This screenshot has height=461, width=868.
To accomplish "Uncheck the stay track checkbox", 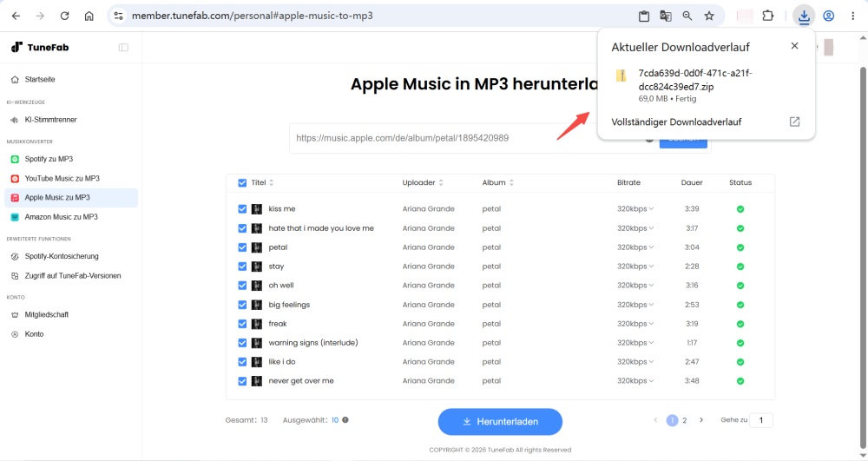I will pyautogui.click(x=242, y=267).
